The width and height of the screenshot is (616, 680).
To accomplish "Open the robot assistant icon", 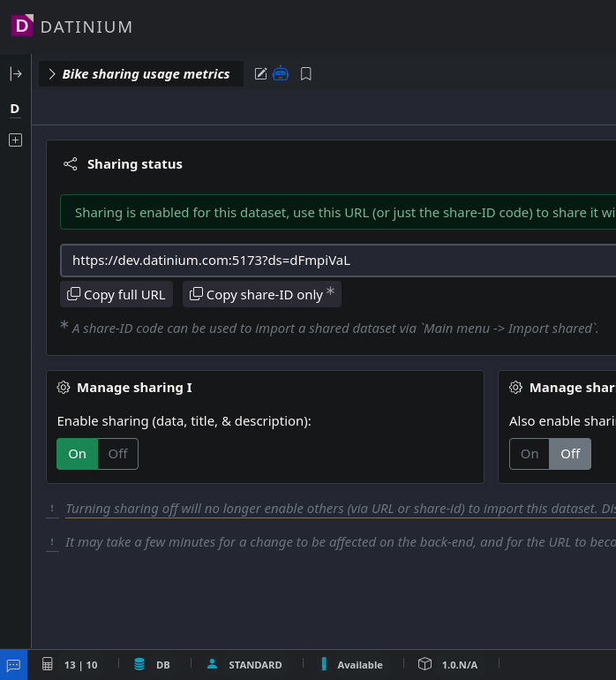I will pos(281,74).
